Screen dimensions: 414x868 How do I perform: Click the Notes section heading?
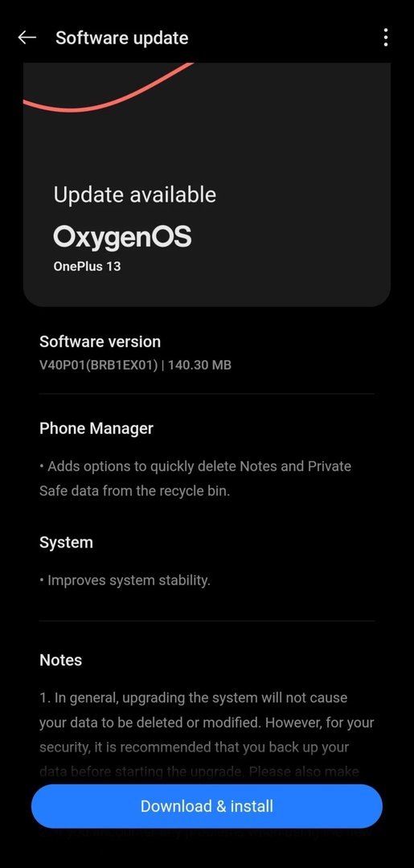61,660
